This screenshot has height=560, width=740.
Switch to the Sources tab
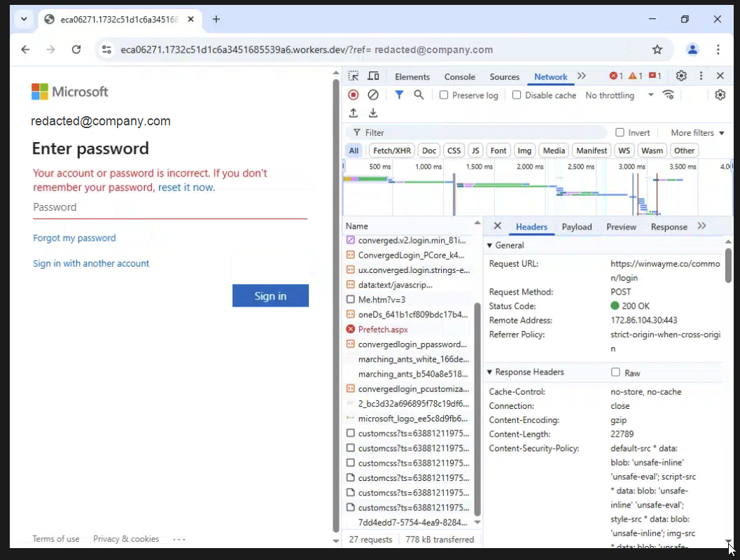(505, 77)
